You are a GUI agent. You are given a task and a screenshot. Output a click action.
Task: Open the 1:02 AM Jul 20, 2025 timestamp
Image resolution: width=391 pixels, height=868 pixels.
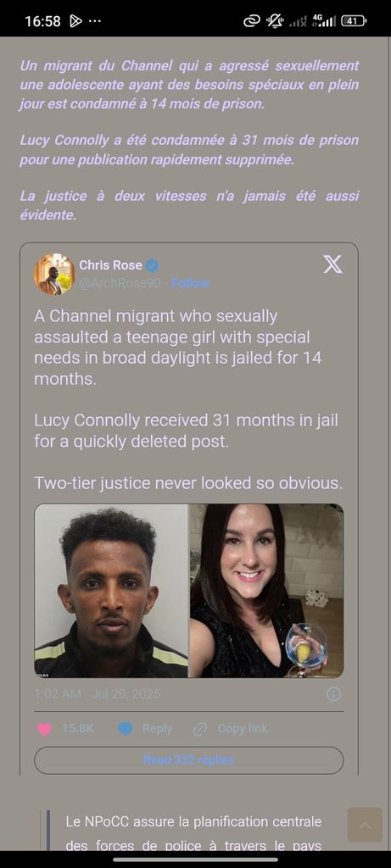[98, 694]
